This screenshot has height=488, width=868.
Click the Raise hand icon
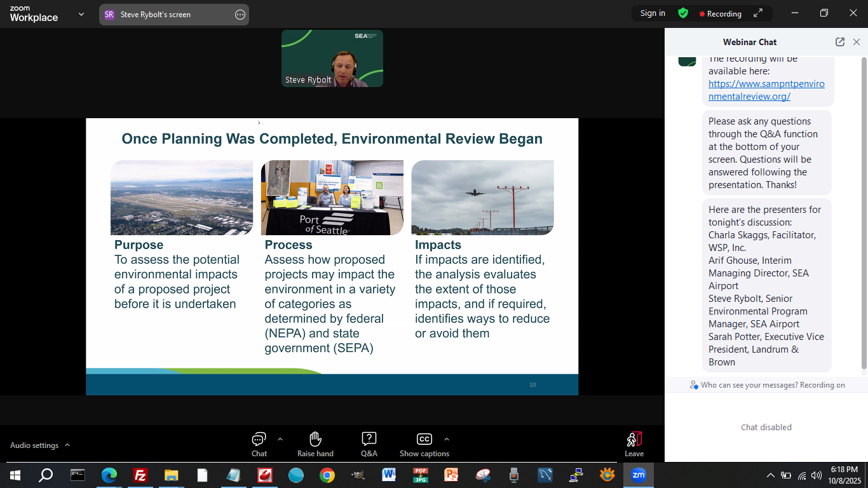[315, 439]
